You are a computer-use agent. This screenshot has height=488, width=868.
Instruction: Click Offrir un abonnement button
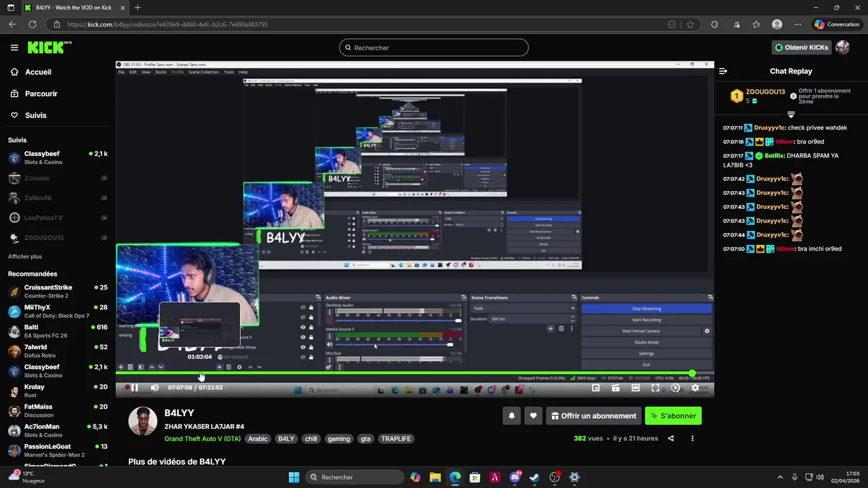[x=593, y=416]
